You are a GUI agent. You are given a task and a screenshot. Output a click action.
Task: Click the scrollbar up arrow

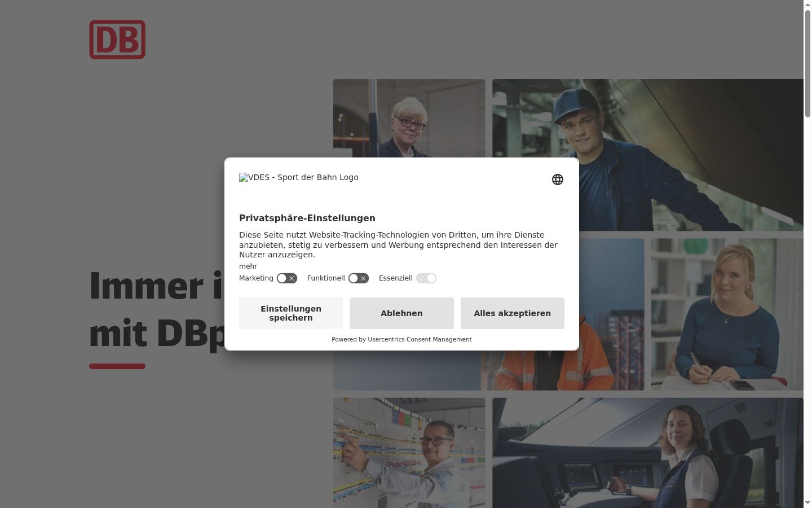(x=807, y=5)
